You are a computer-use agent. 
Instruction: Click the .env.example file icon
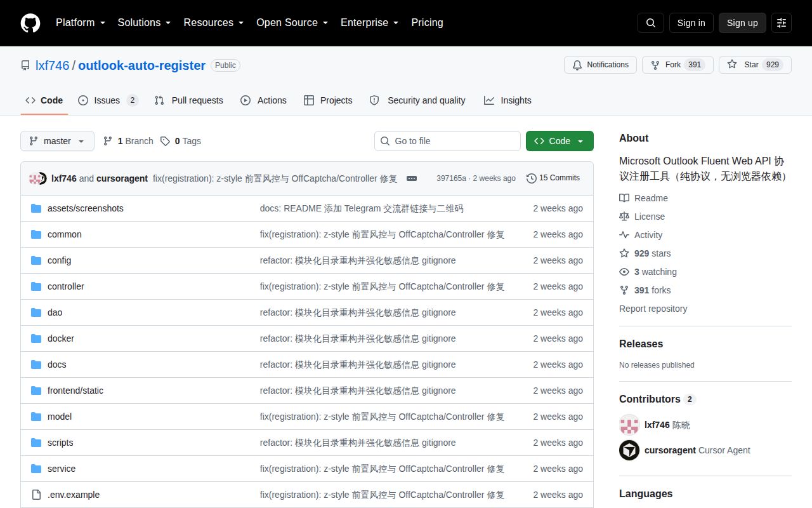pyautogui.click(x=36, y=495)
